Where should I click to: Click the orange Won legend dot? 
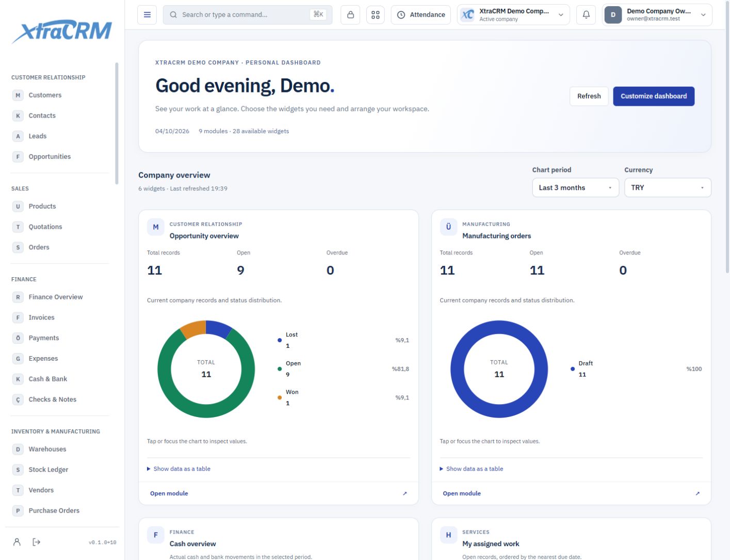280,397
